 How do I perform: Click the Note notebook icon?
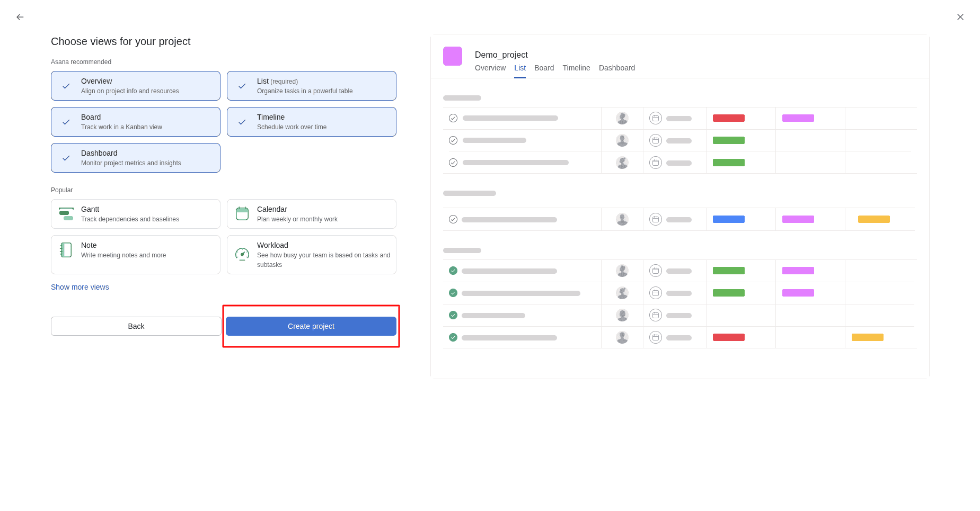pyautogui.click(x=66, y=250)
